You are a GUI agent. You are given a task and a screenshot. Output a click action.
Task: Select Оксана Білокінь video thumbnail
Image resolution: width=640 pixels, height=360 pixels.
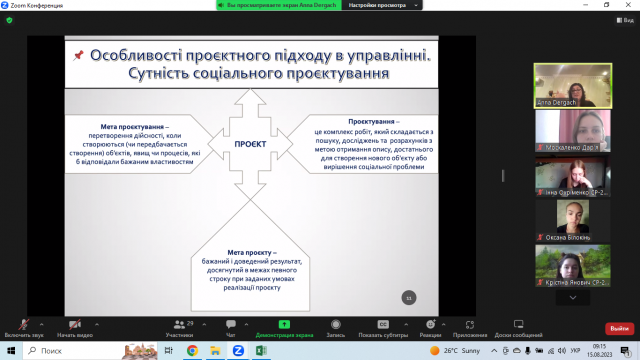click(573, 221)
